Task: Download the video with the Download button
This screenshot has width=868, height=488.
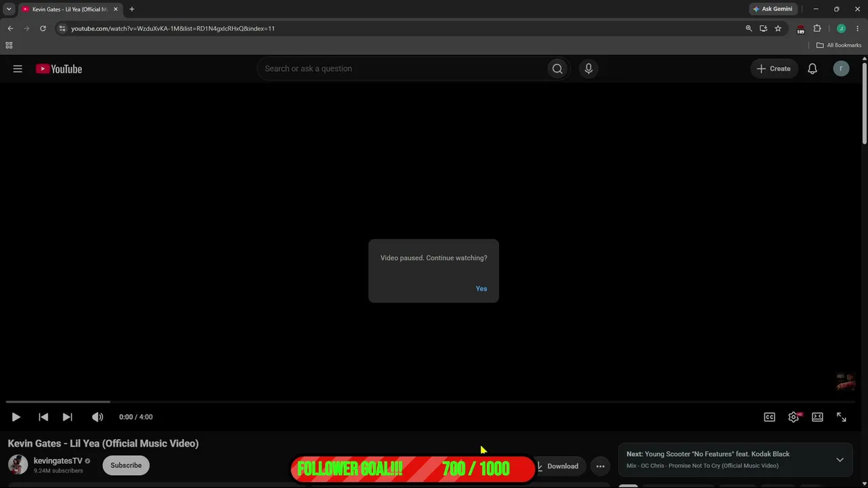Action: (559, 466)
